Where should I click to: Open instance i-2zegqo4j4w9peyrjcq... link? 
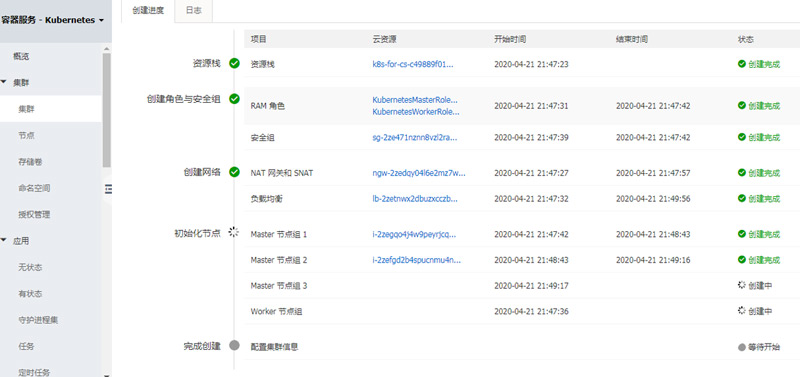click(x=414, y=234)
